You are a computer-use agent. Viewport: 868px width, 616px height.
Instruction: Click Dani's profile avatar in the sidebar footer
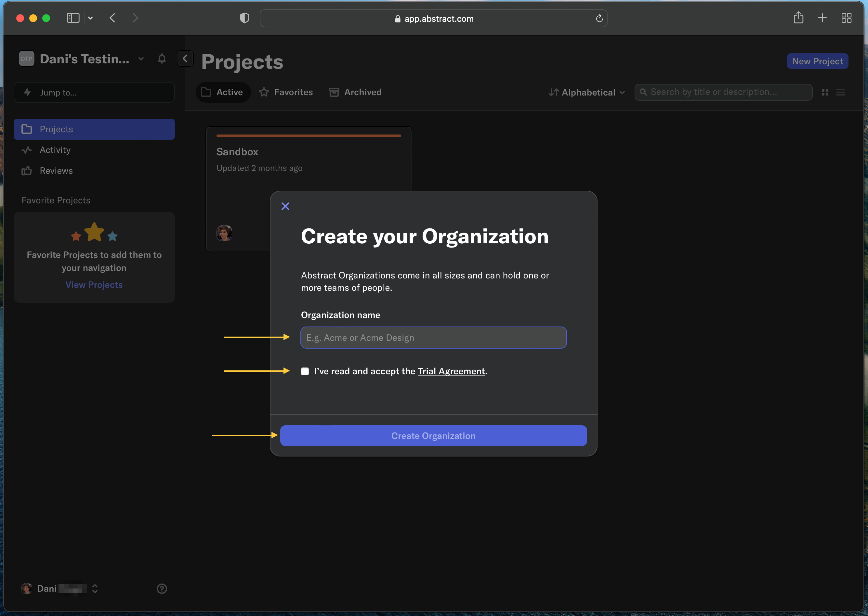coord(27,589)
